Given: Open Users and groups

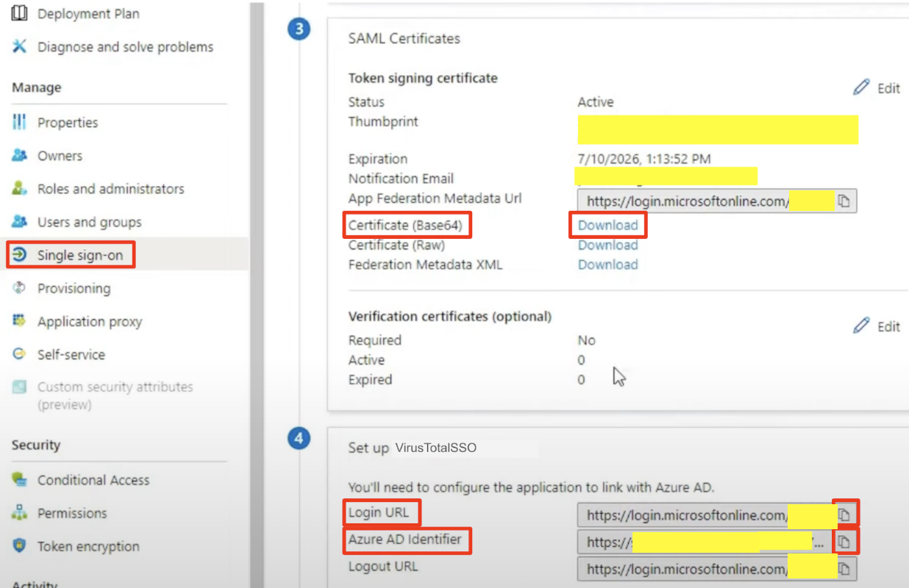Looking at the screenshot, I should [90, 222].
